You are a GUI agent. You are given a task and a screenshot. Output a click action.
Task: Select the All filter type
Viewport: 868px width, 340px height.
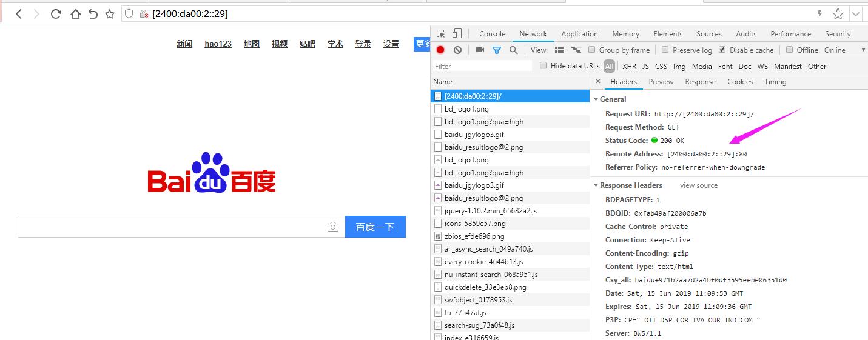click(x=609, y=66)
